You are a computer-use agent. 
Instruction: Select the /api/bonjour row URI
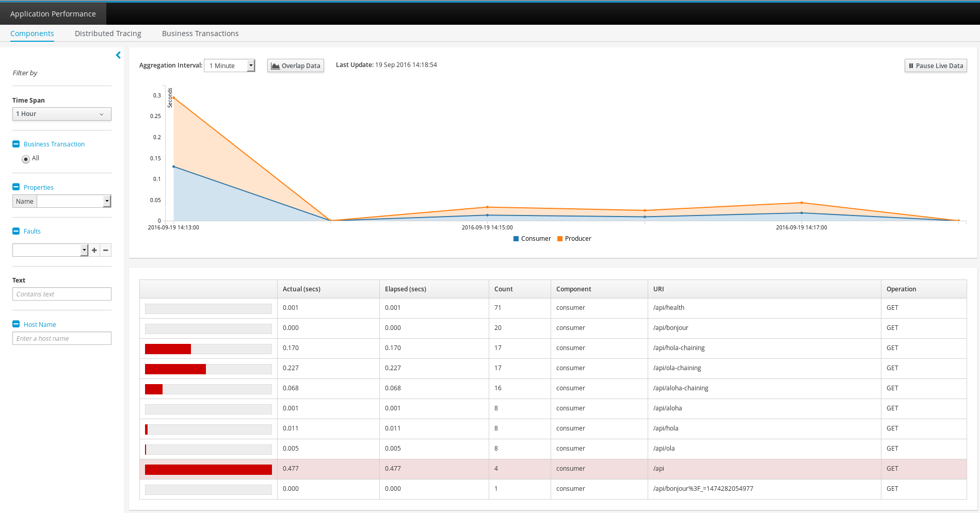click(671, 328)
